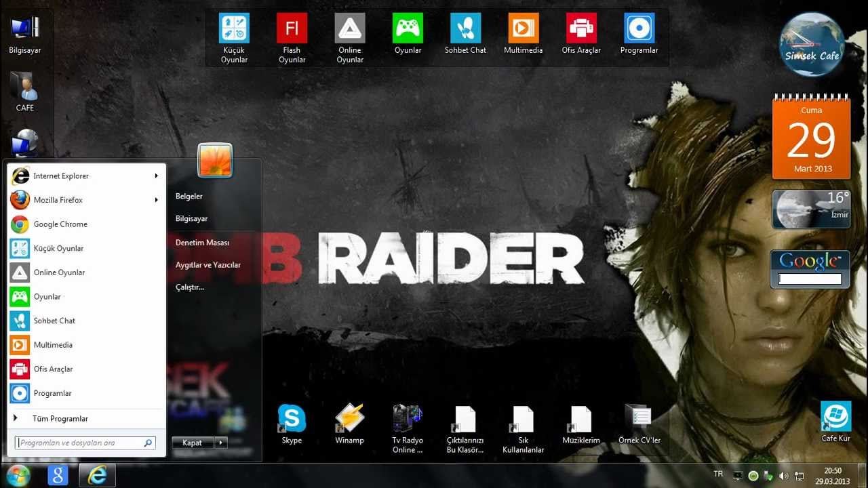Open CAFE desktop folder icon
Screen dimensions: 868x488
click(x=25, y=91)
